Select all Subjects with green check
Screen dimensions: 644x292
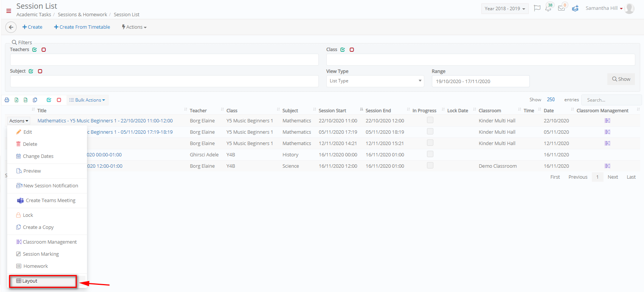point(31,71)
